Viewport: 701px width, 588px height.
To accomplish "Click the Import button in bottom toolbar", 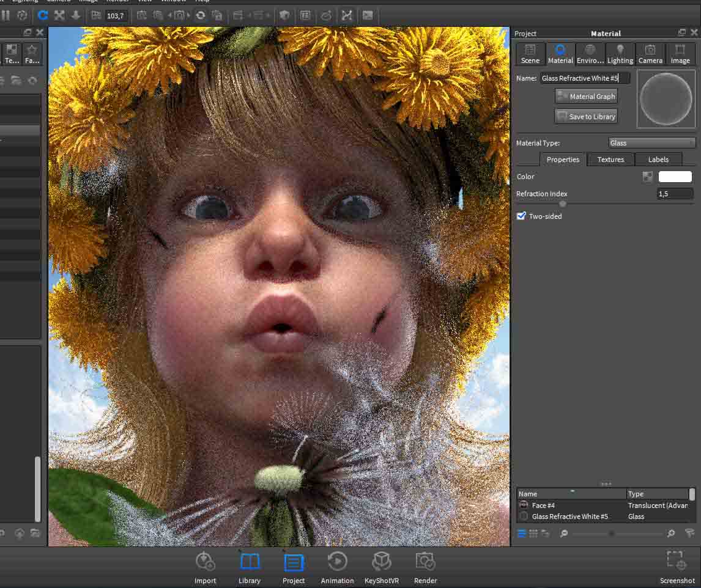I will (x=205, y=567).
